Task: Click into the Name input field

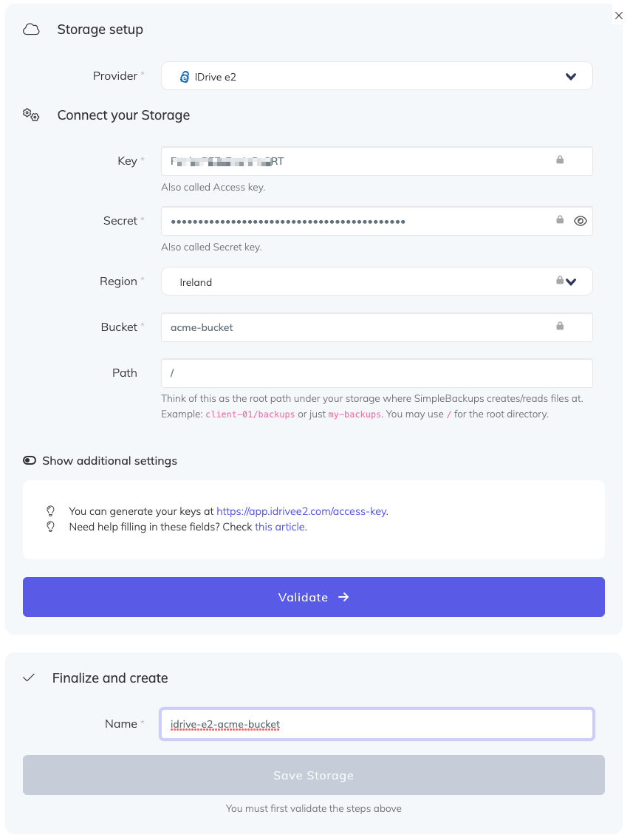Action: click(377, 724)
